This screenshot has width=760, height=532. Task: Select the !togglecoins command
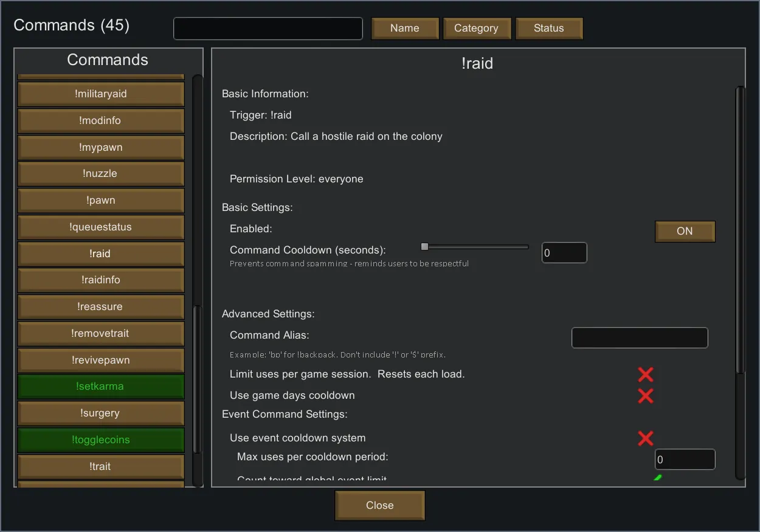tap(101, 440)
